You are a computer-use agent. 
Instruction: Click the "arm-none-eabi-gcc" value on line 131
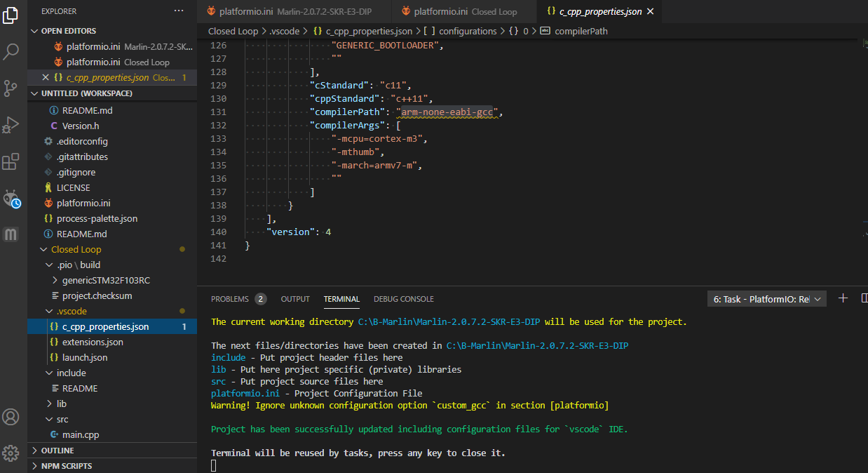[447, 112]
